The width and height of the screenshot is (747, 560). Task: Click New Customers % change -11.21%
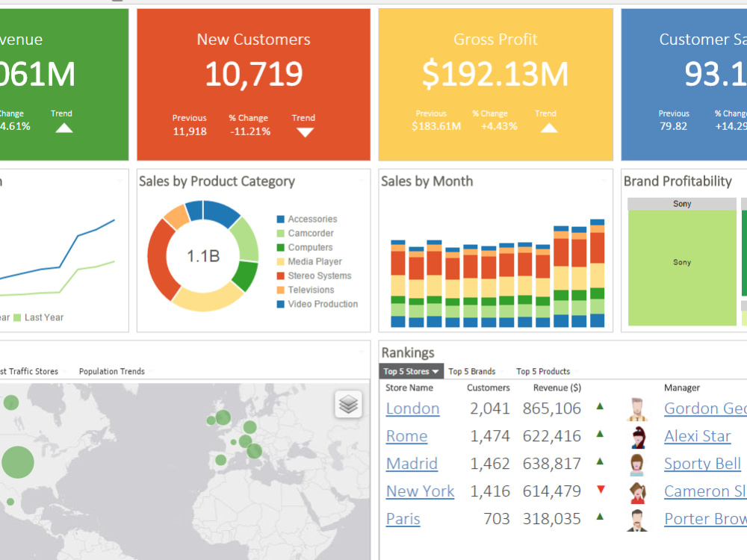[250, 131]
